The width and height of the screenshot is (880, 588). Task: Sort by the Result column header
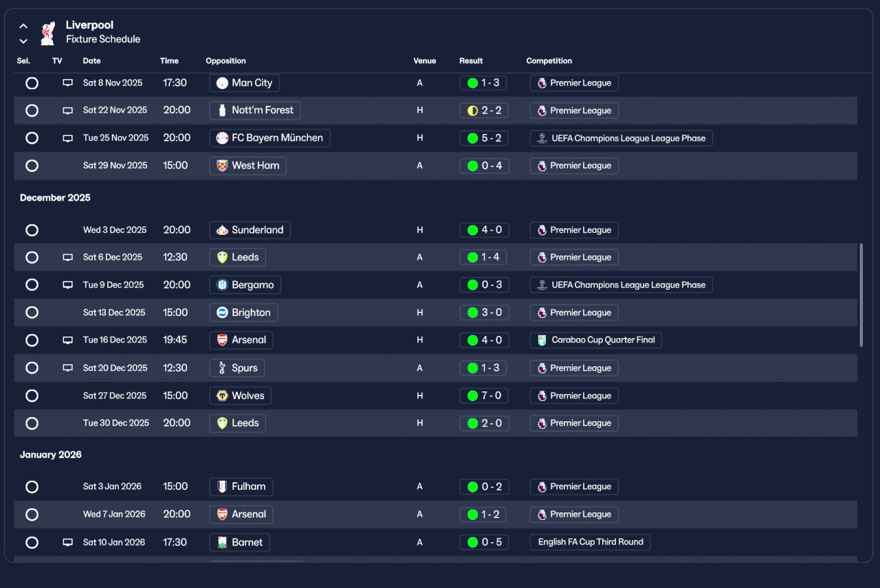click(x=471, y=61)
